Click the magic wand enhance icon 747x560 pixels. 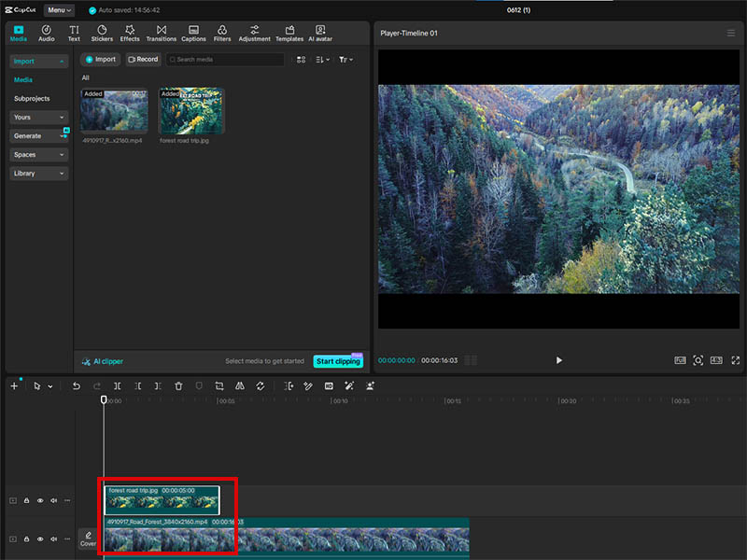tap(349, 386)
